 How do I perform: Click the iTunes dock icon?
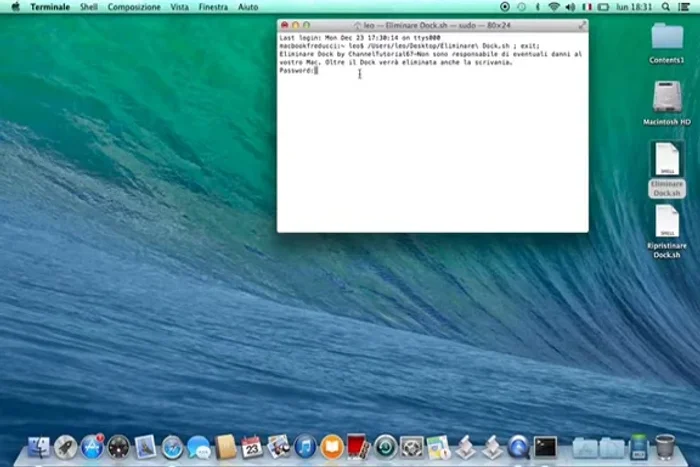pos(305,446)
